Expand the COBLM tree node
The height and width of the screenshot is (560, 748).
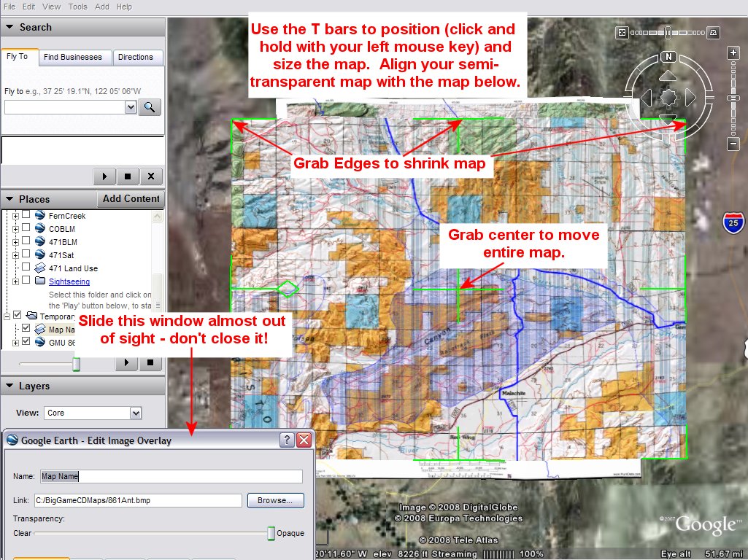16,229
